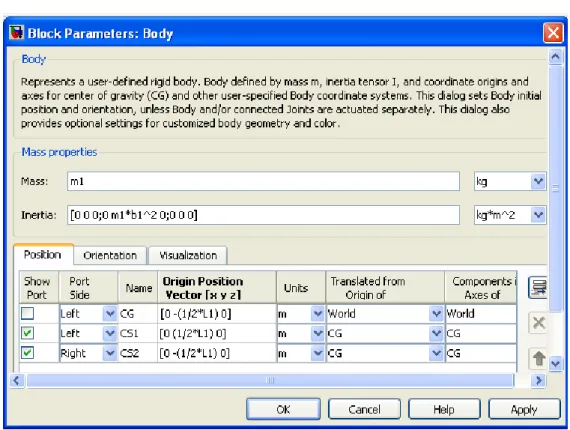Viewport: 570px width, 430px height.
Task: Click CG axes cell in CS2 row
Action: (x=481, y=353)
